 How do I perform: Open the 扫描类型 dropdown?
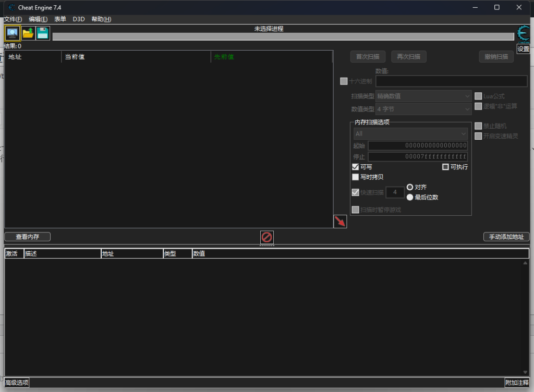[x=423, y=96]
